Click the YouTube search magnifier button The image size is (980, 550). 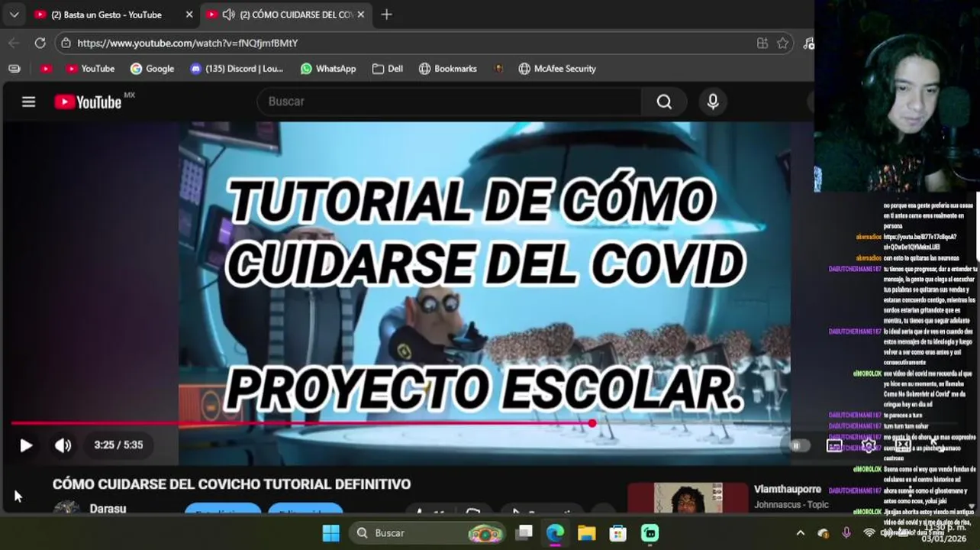tap(664, 102)
